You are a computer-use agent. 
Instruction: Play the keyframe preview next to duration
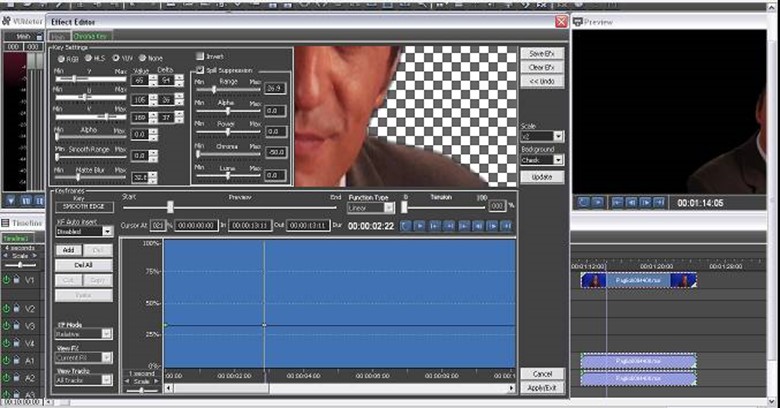pos(420,226)
